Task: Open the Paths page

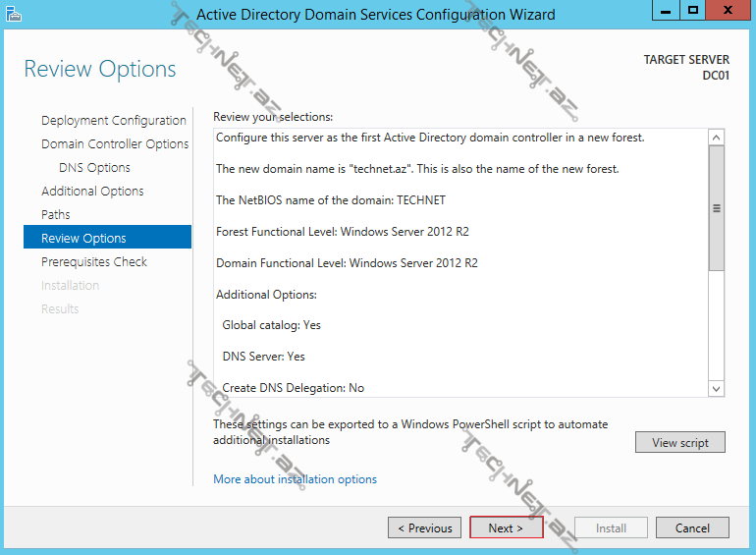Action: click(56, 215)
